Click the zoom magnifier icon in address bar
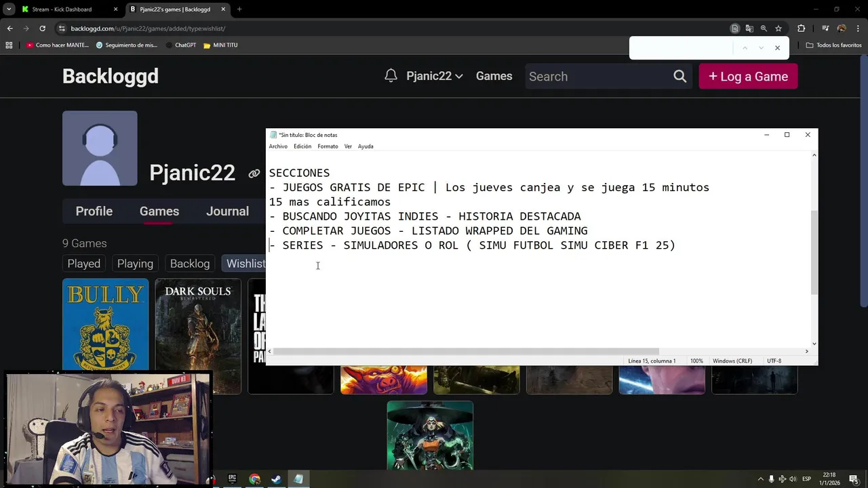This screenshot has height=488, width=868. point(764,28)
